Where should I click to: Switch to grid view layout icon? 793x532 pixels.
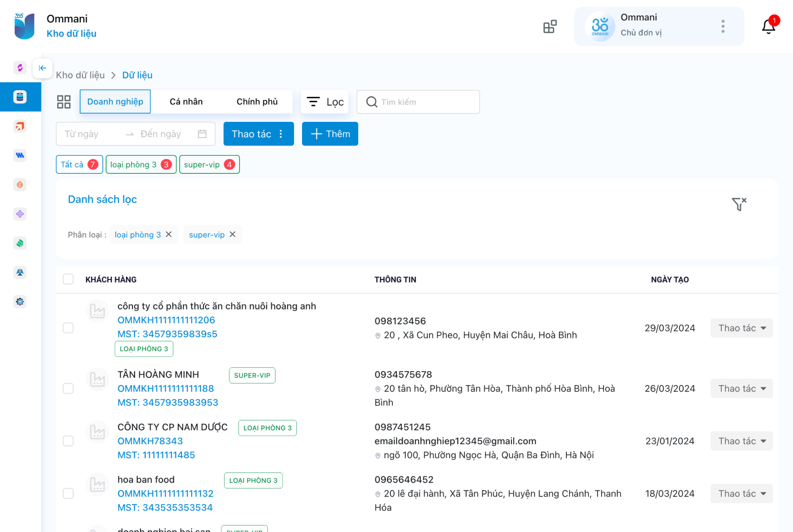[64, 102]
